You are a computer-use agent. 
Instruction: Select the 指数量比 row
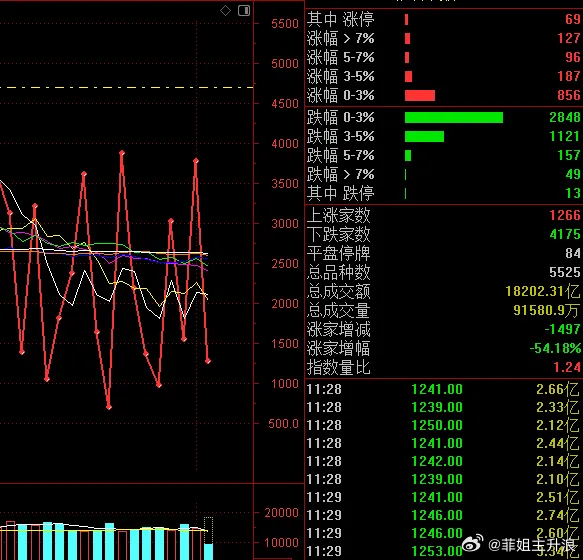click(x=444, y=367)
